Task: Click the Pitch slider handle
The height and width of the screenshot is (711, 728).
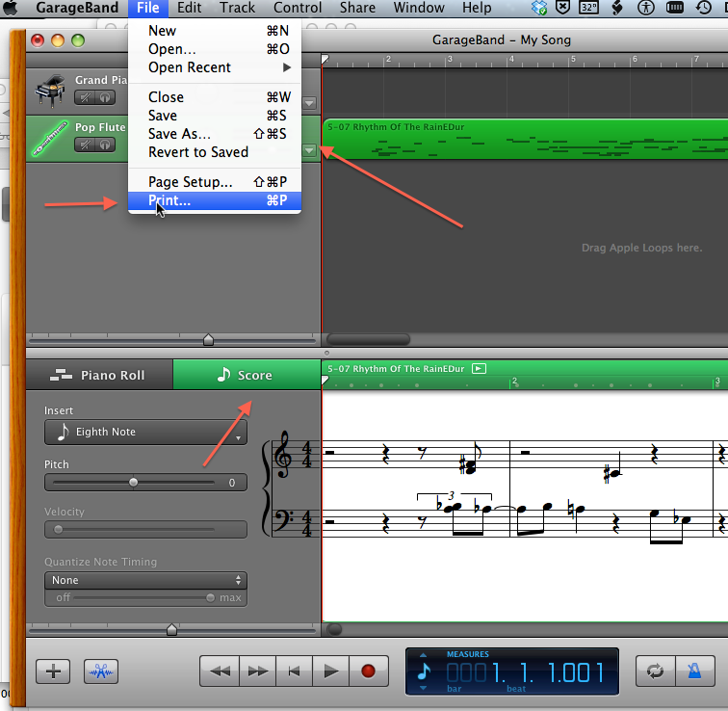Action: (133, 483)
